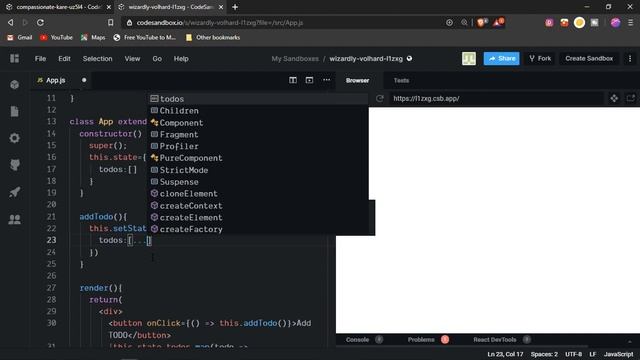
Task: Open the Sandbox Info cube icon in sidebar
Action: coord(15,84)
